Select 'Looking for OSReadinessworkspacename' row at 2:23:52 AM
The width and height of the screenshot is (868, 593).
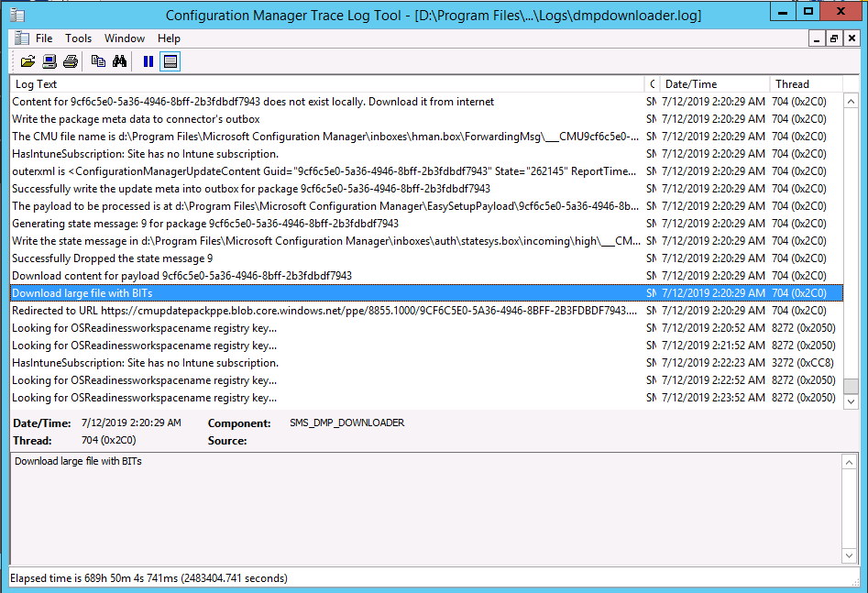tap(426, 398)
